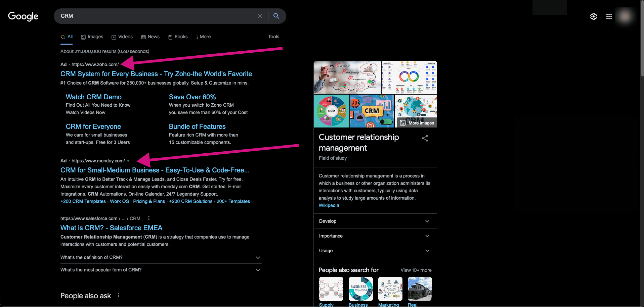The image size is (644, 307).
Task: Open the Zoho CRM System ad headline
Action: point(156,74)
